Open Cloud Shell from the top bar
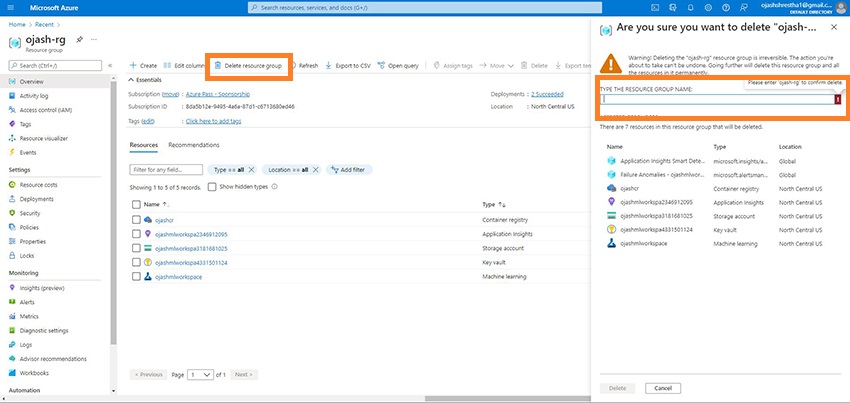Screen dimensions: 850x403 pyautogui.click(x=655, y=8)
